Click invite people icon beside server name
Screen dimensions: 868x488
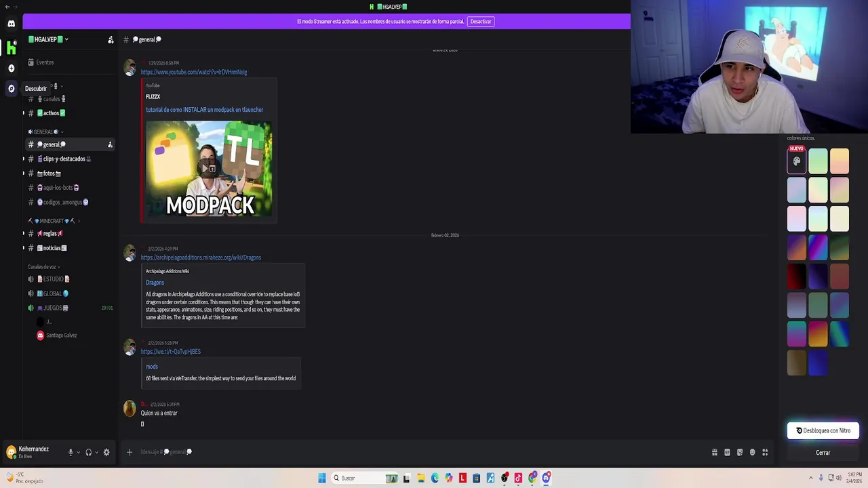pos(111,40)
